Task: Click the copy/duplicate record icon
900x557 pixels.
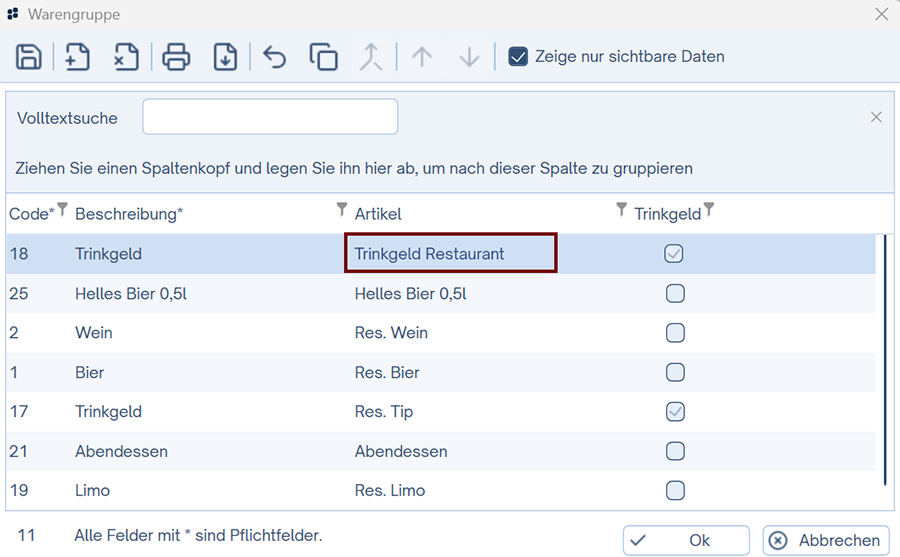Action: [323, 57]
